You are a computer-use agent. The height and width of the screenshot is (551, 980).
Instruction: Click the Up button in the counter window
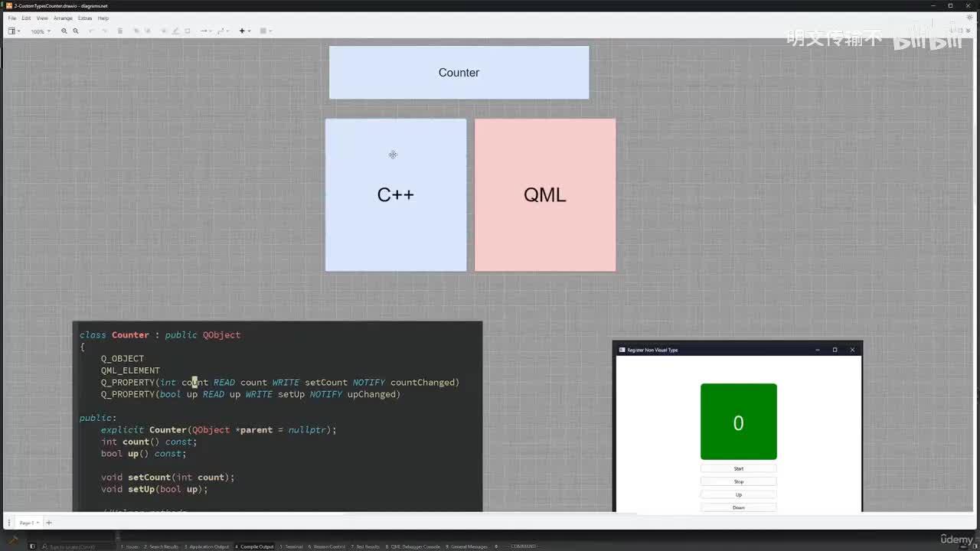[x=739, y=494]
